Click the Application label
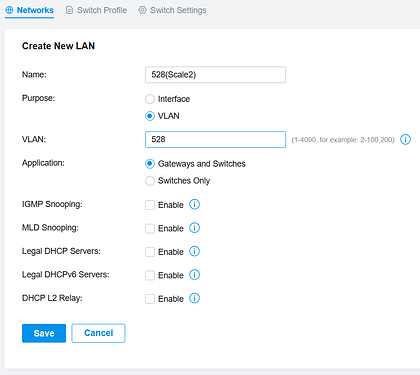 (x=43, y=163)
